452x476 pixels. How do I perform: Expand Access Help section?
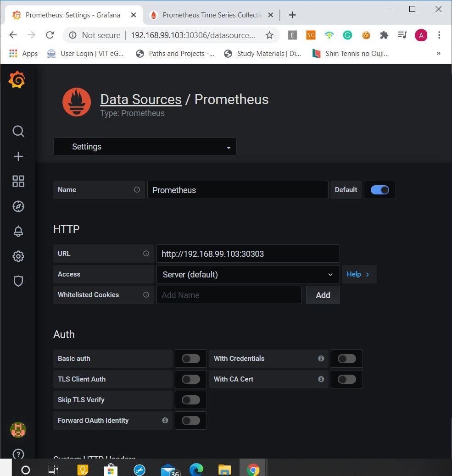(359, 274)
